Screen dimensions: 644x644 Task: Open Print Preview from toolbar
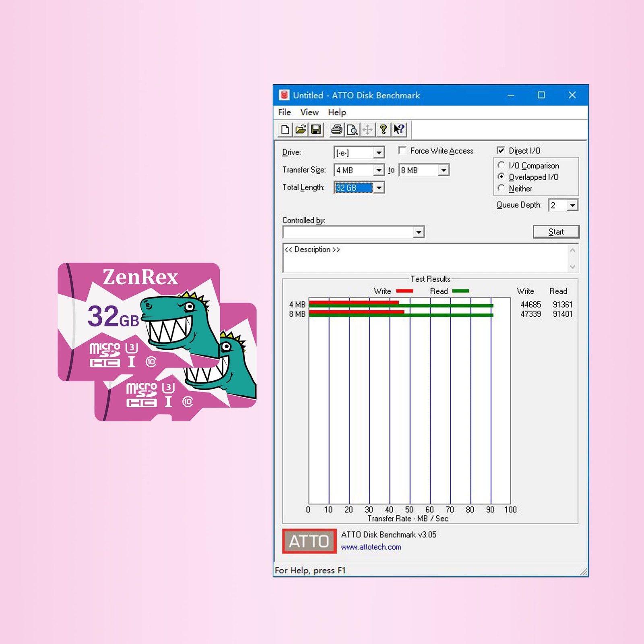point(352,130)
